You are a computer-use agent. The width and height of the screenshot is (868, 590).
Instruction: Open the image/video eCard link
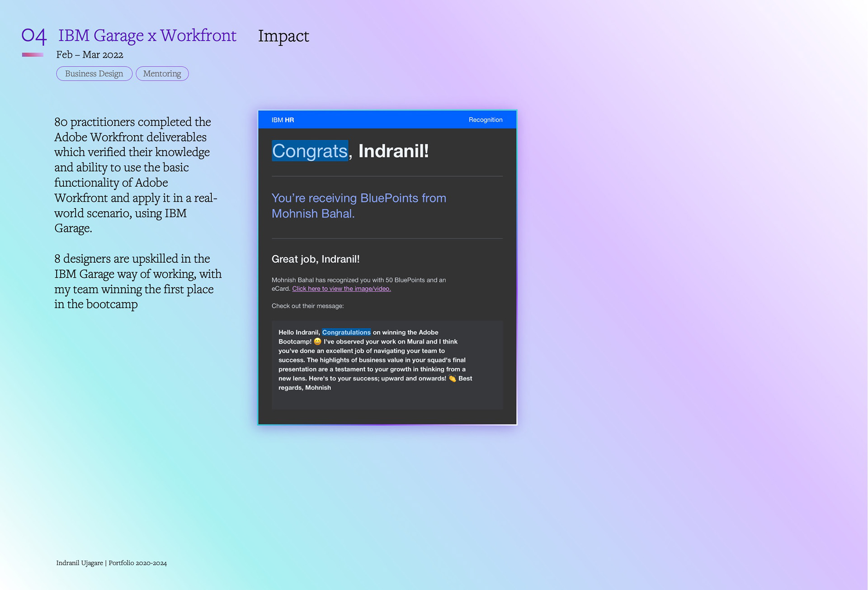pyautogui.click(x=341, y=289)
